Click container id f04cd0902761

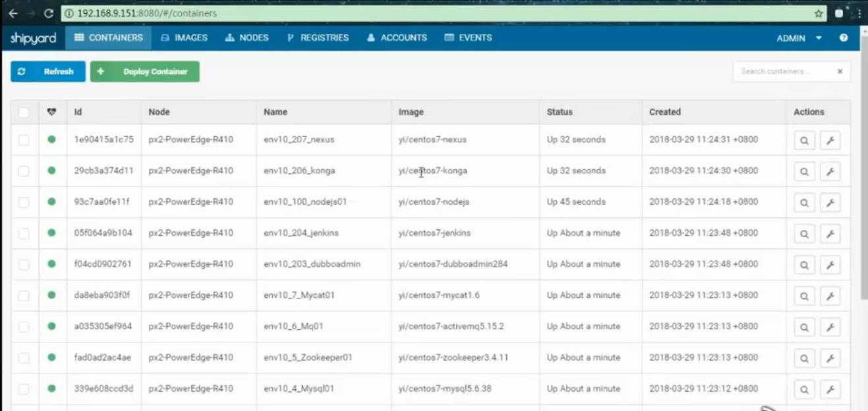coord(103,264)
